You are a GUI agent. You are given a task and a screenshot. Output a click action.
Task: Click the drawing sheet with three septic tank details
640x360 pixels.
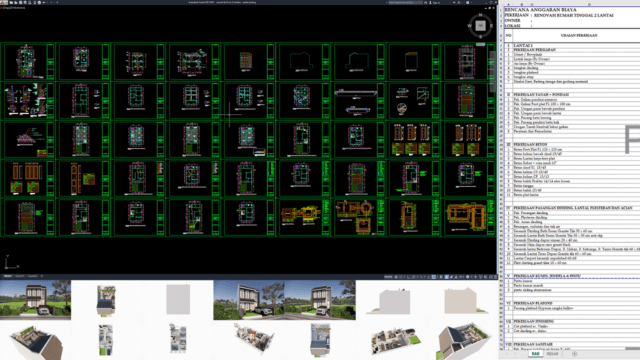point(358,218)
